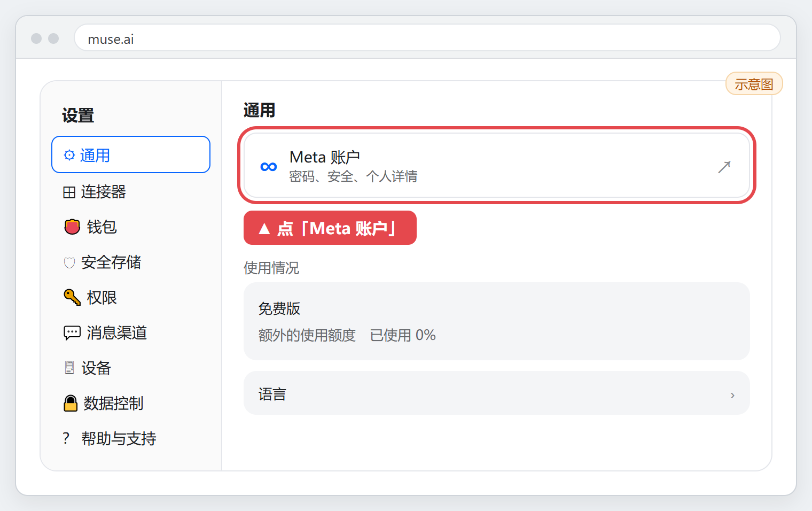Screen dimensions: 812x511
Task: Click the muse.ai address bar
Action: [x=427, y=38]
